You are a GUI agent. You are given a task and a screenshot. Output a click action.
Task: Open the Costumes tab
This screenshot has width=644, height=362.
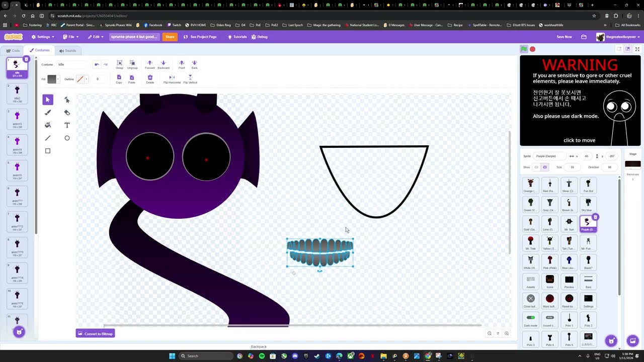(x=39, y=50)
